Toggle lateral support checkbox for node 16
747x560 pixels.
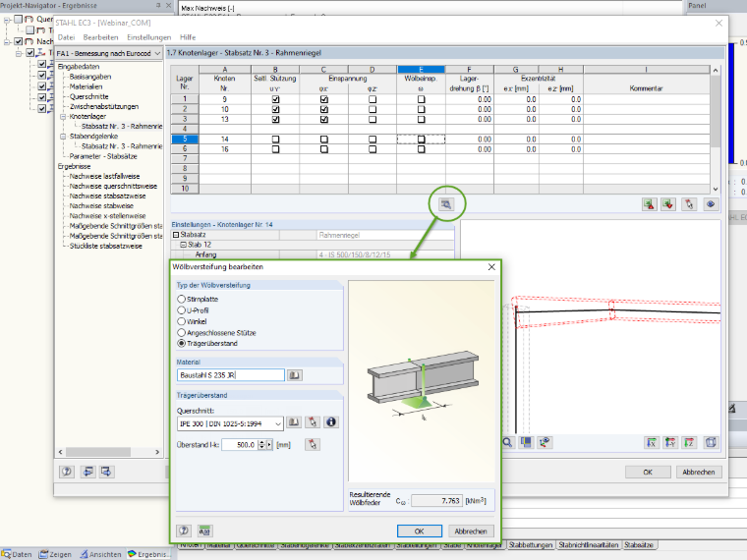(x=275, y=149)
